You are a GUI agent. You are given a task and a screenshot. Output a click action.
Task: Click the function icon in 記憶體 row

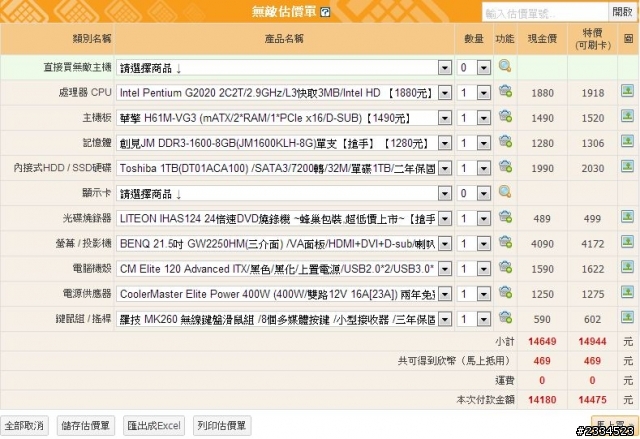505,142
